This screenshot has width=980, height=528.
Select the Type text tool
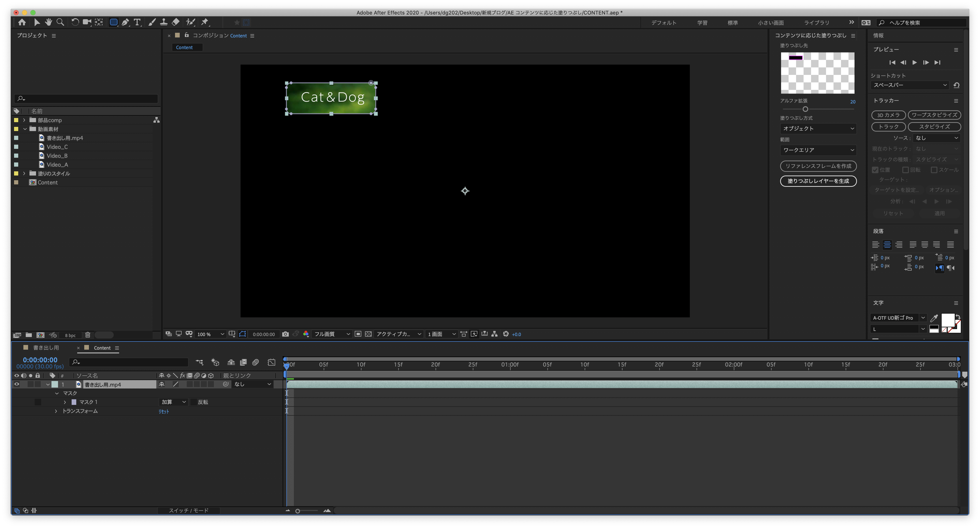[x=137, y=22]
